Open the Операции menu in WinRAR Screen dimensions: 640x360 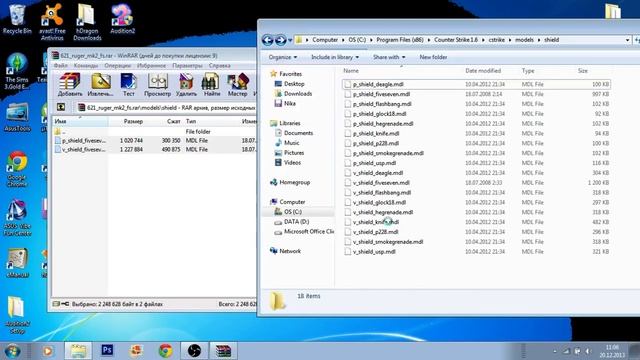click(x=118, y=66)
